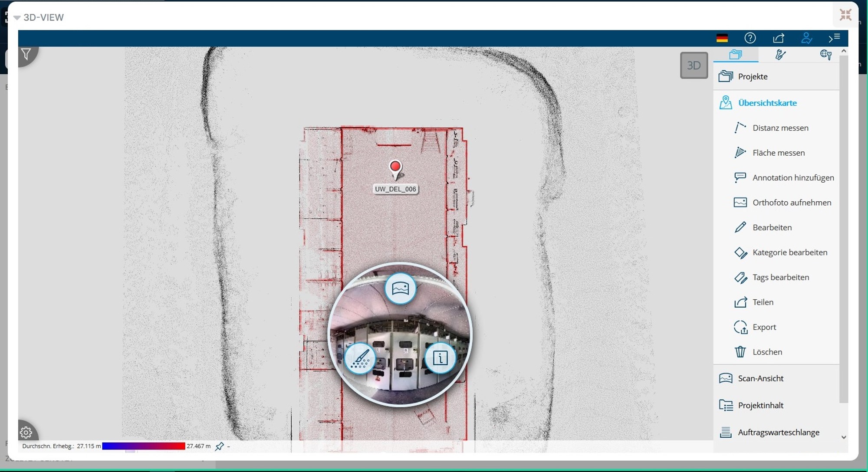Screen dimensions: 868x472
Task: Click the Export circular arrow icon
Action: (740, 327)
